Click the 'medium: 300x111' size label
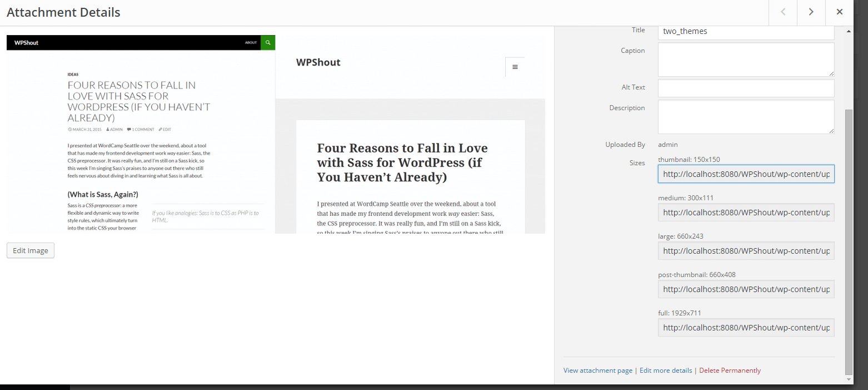868x390 pixels. (687, 198)
